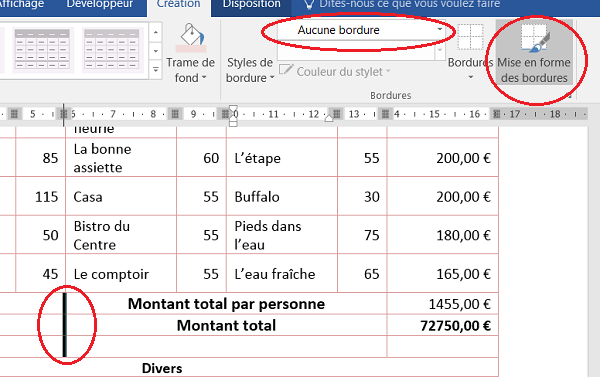Open the Développeur tab
600x377 pixels.
click(99, 5)
